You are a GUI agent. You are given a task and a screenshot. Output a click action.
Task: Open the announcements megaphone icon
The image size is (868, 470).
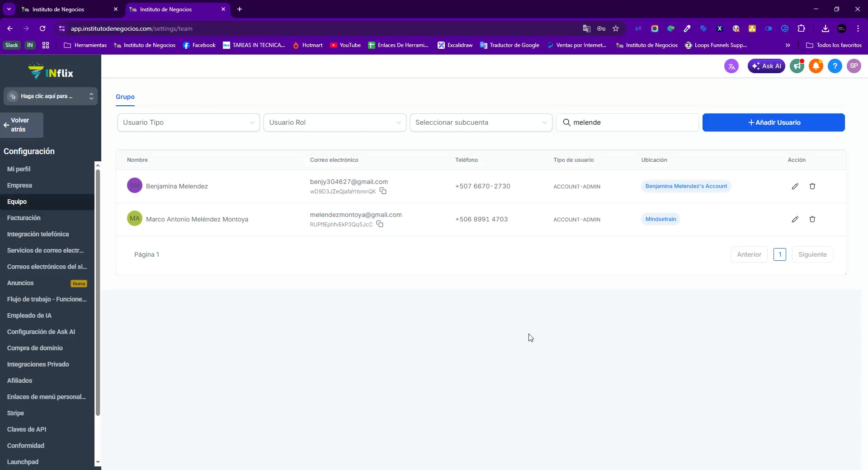(x=797, y=66)
